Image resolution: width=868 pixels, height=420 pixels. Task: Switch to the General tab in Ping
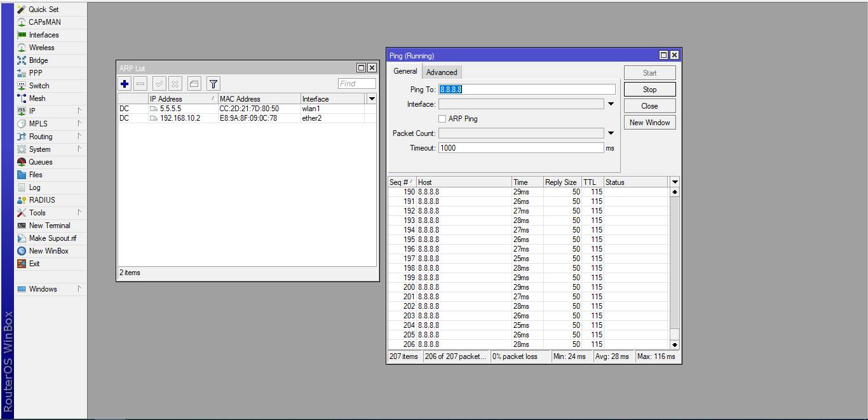point(405,71)
